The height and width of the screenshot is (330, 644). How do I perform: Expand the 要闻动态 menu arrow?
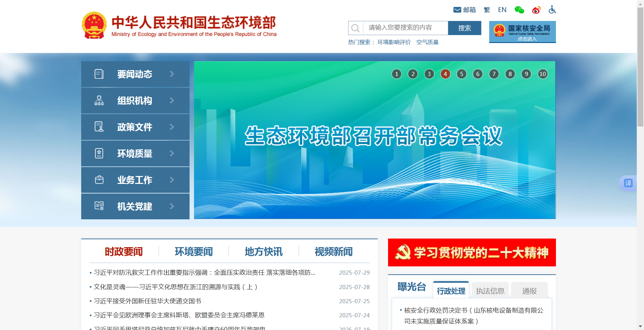coord(172,74)
